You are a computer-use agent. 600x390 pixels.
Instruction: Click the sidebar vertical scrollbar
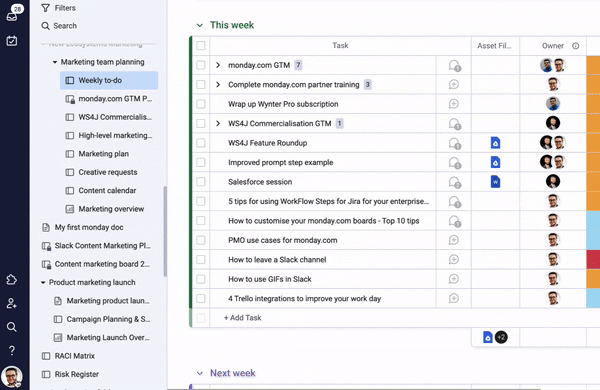coord(165,231)
